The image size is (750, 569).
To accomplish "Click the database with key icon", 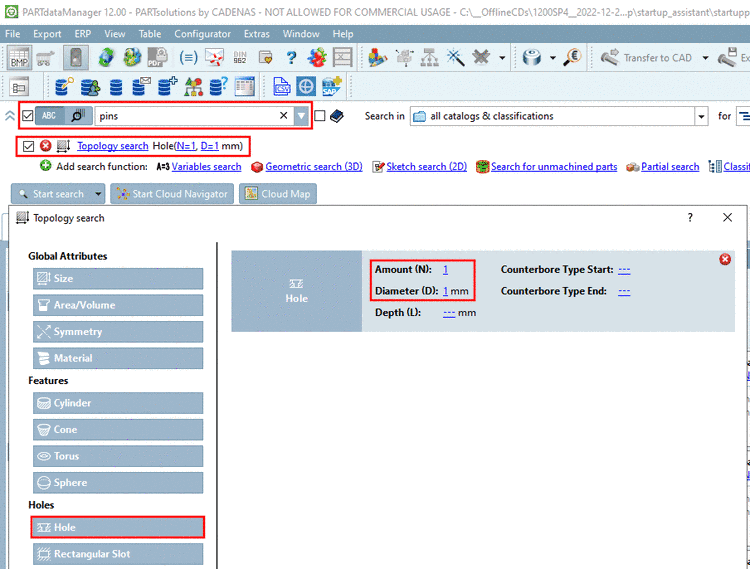I will (64, 87).
